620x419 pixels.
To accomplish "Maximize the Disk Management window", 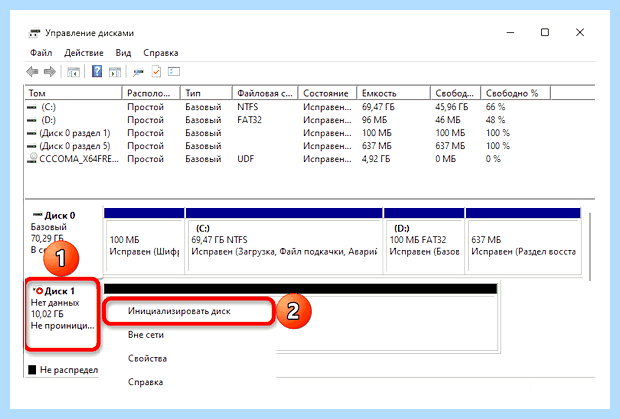I will pos(545,32).
